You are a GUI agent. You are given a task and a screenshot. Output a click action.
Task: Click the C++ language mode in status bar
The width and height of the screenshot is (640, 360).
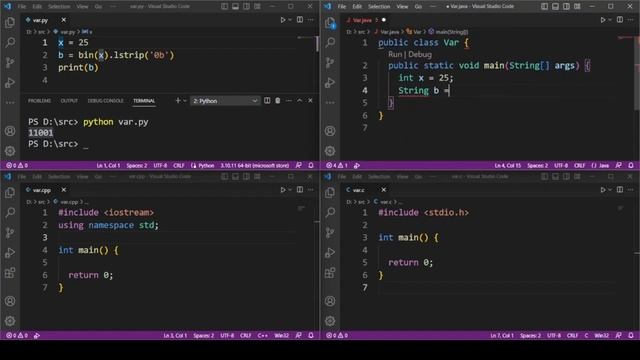263,336
